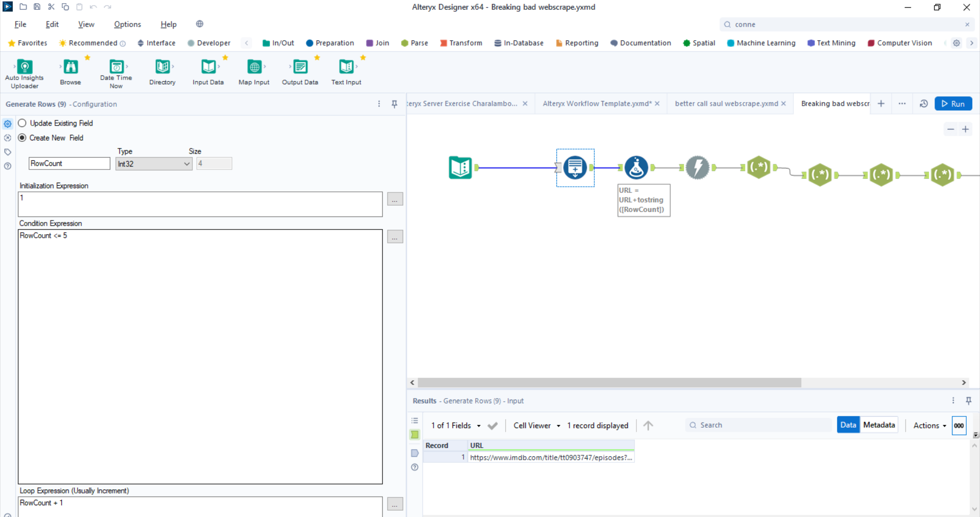Switch to better call saul webscrape.yxmd tab

tap(726, 104)
